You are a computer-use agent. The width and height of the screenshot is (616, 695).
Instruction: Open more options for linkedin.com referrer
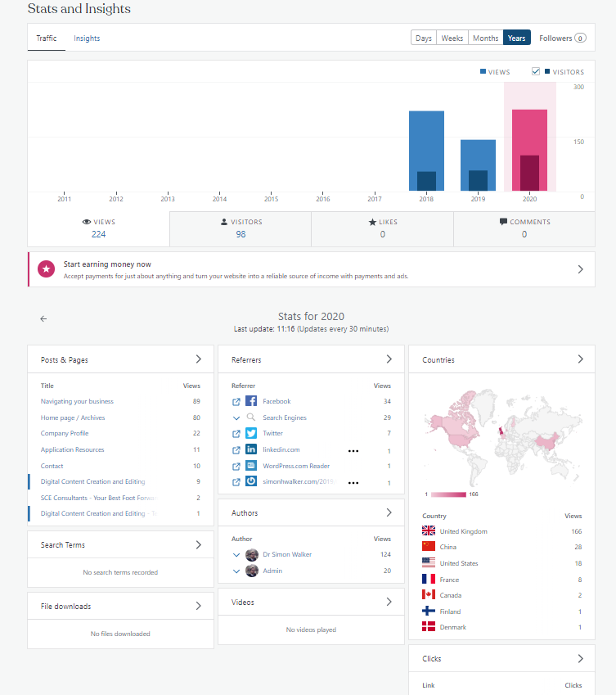pyautogui.click(x=353, y=450)
